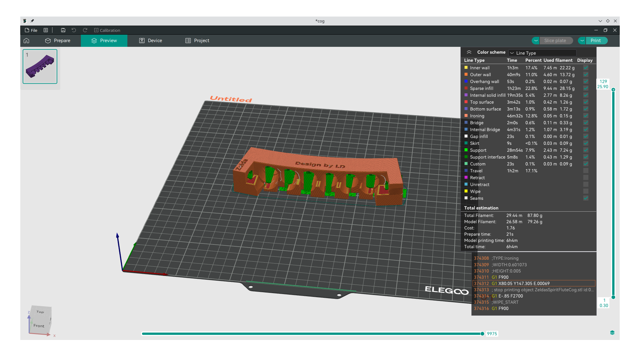This screenshot has height=364, width=640.
Task: Enable Wipe display checkbox
Action: click(x=586, y=191)
